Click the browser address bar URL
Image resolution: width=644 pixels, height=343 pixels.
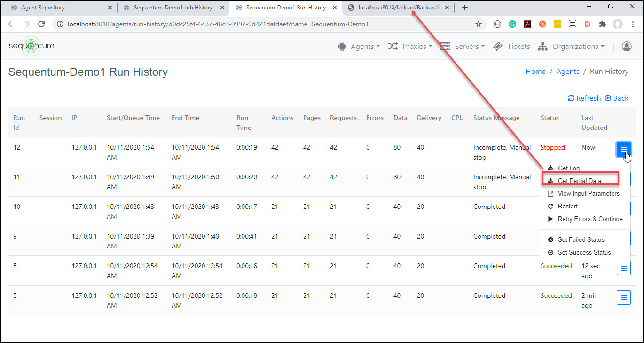212,24
